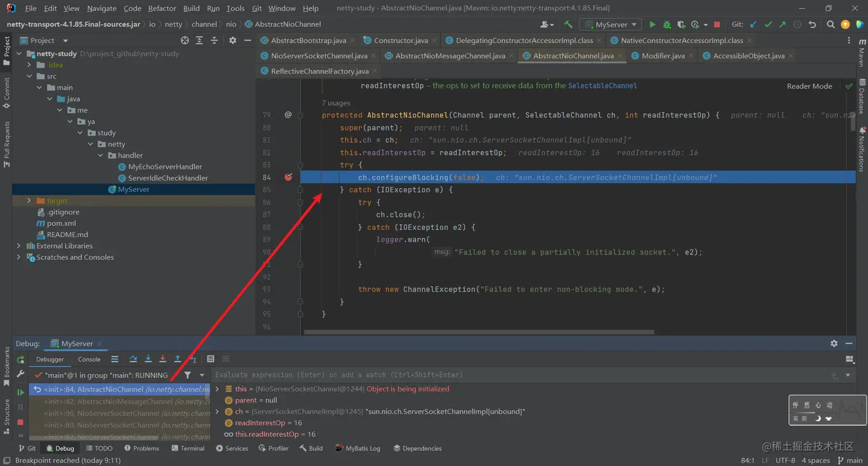Expand Scratches and Consoles node

(x=19, y=257)
